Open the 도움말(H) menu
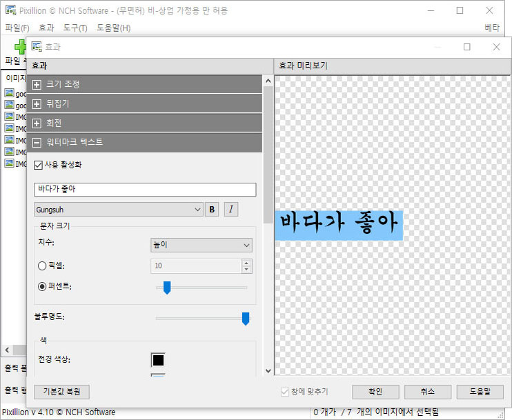The width and height of the screenshot is (512, 420). 113,28
